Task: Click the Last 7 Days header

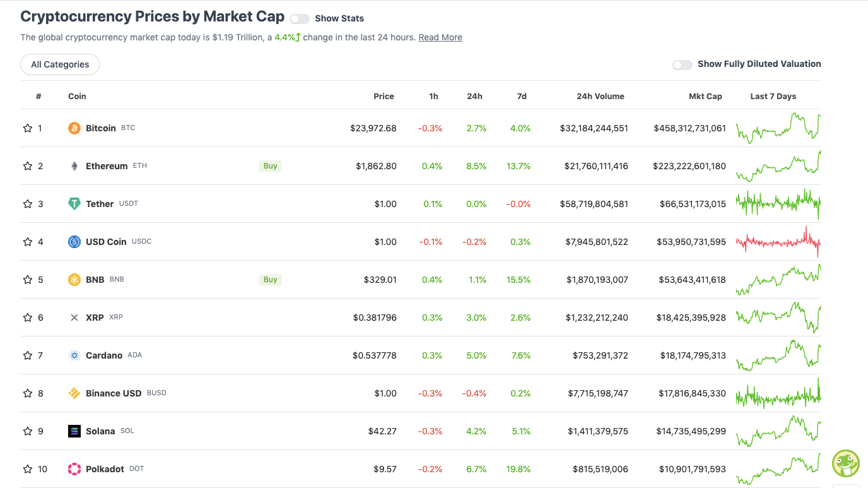Action: 773,97
